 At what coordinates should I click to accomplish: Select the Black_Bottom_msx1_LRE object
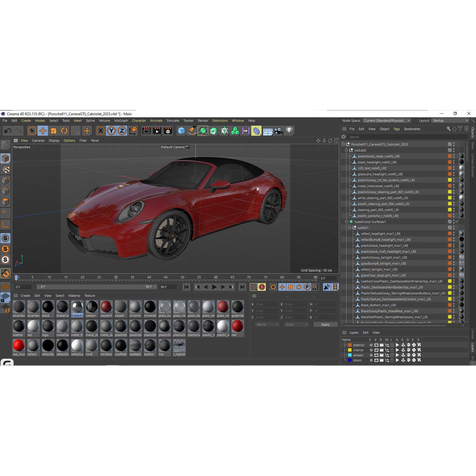click(x=378, y=305)
